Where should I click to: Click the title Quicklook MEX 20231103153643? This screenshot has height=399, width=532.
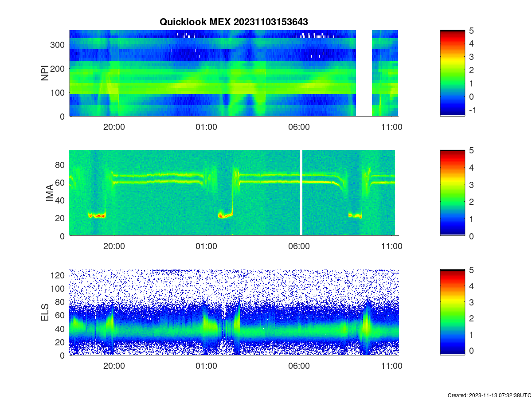click(234, 22)
